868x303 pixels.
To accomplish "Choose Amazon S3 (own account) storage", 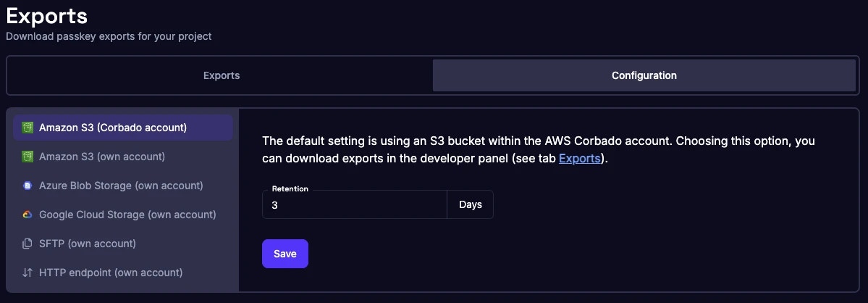I will [x=102, y=157].
